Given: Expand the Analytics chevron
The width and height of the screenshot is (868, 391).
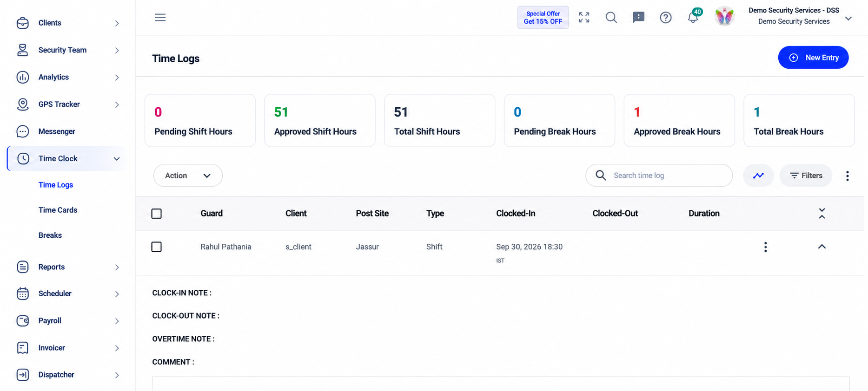Looking at the screenshot, I should 117,78.
